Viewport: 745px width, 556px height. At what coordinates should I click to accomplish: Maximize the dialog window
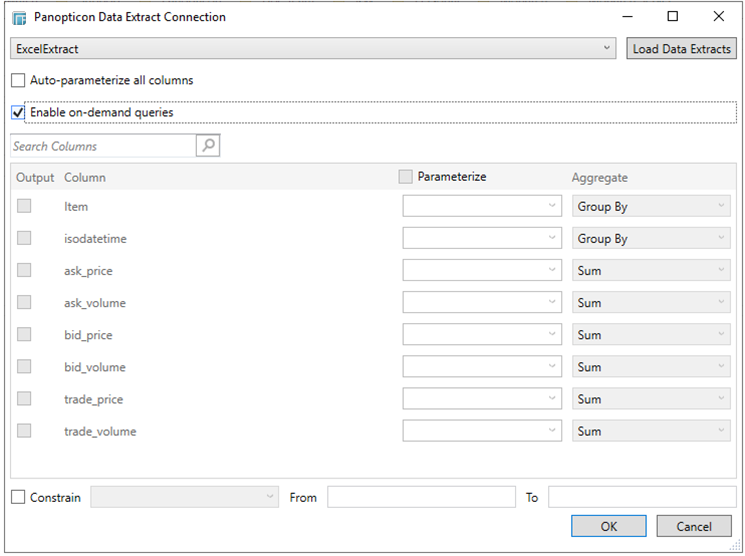[x=673, y=17]
